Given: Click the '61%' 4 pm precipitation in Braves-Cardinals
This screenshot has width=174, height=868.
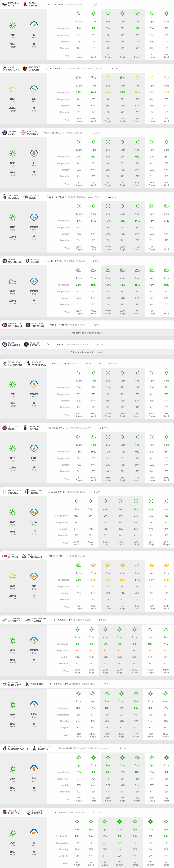Looking at the screenshot, I should (137, 580).
